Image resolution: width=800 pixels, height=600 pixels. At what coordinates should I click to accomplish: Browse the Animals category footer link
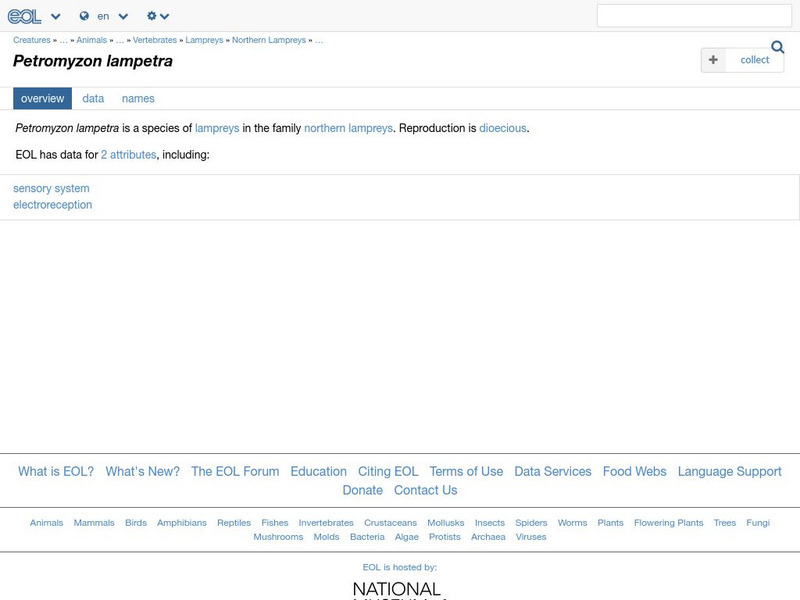click(x=46, y=522)
